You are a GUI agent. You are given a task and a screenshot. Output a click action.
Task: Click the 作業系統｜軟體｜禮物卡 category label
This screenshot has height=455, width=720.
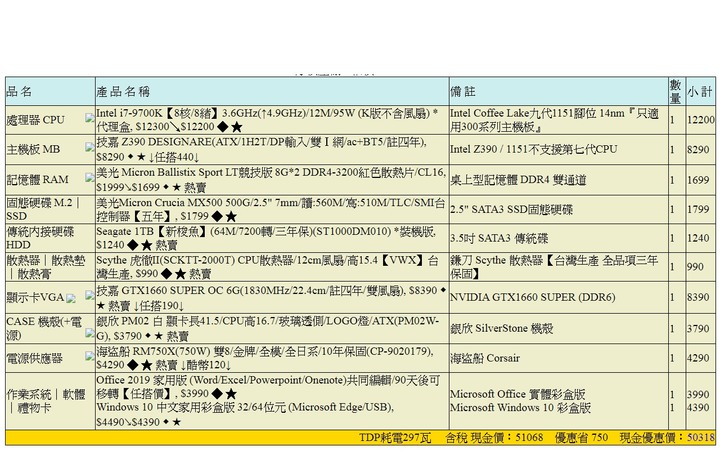(46, 401)
